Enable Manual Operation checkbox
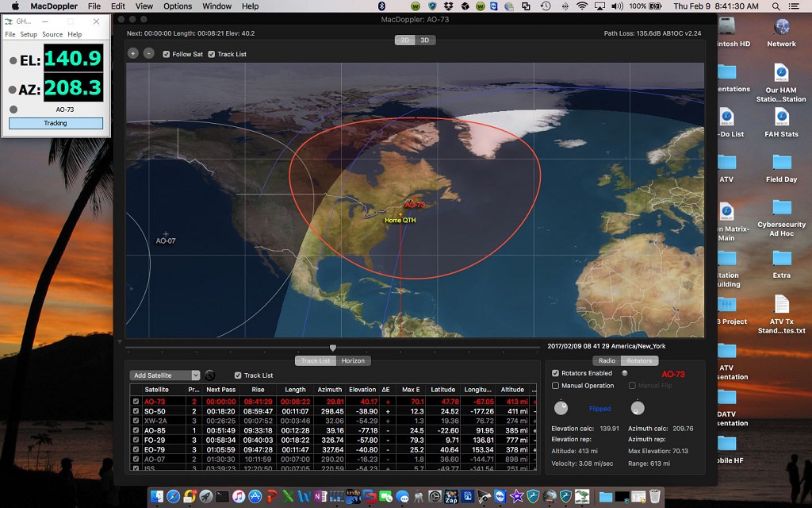 point(555,386)
